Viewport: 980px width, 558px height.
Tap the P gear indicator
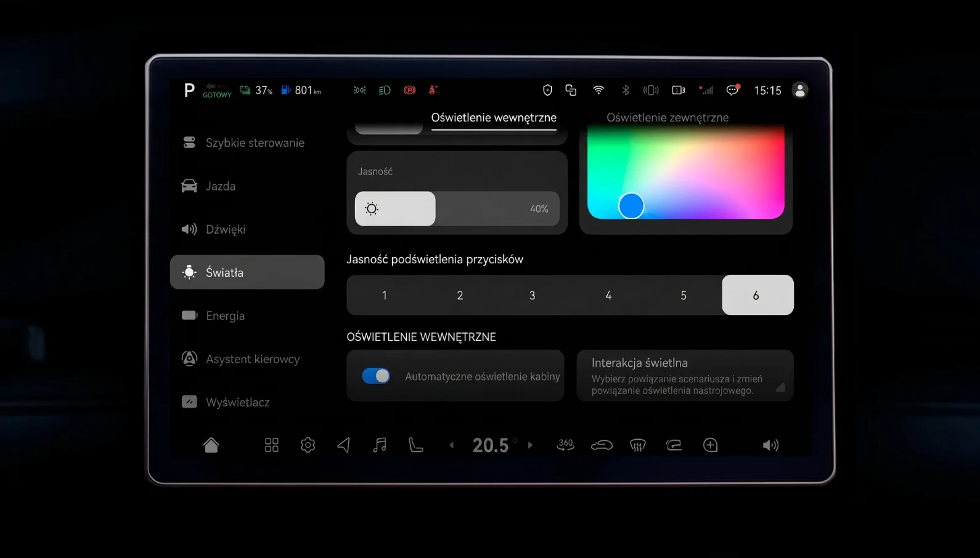[189, 91]
